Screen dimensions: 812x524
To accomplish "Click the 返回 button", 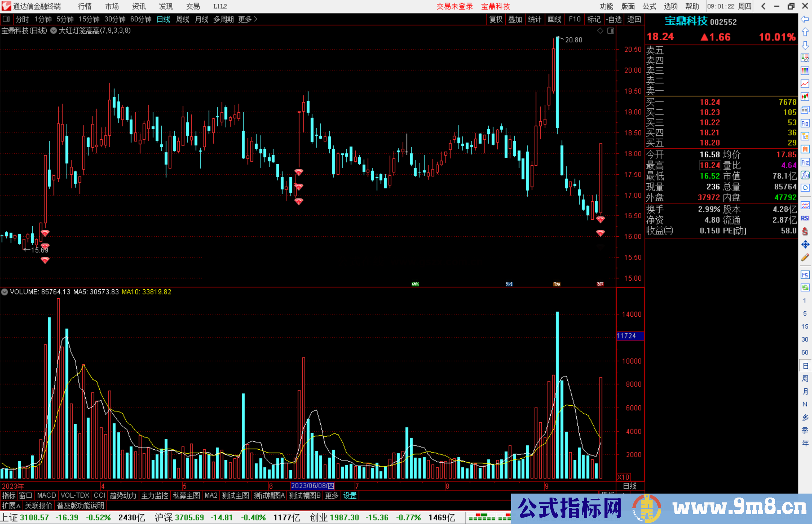I will [634, 19].
